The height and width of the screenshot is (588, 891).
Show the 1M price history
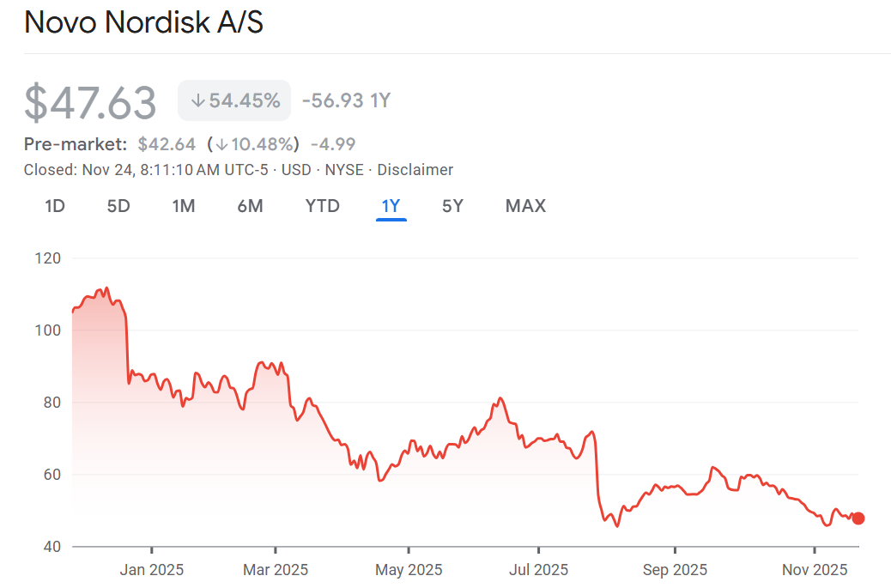pos(184,206)
